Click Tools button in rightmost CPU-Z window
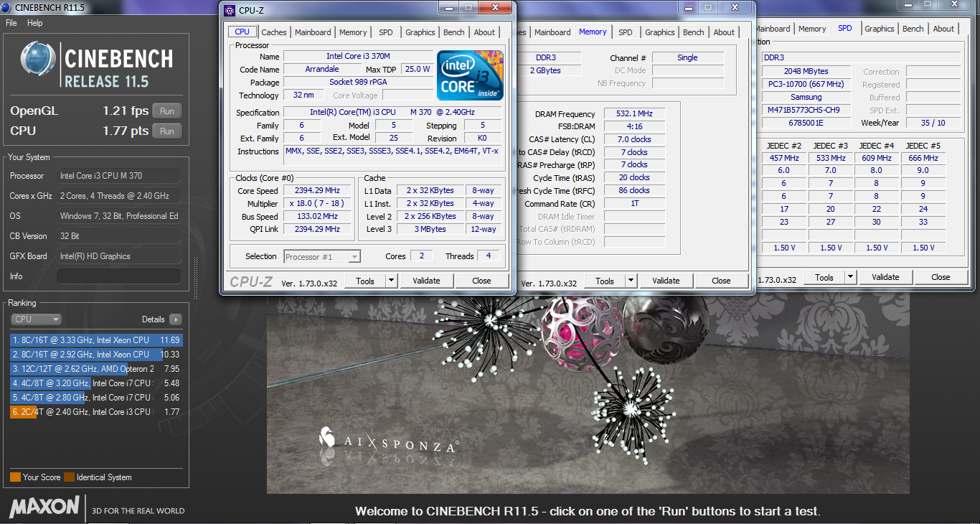 824,277
